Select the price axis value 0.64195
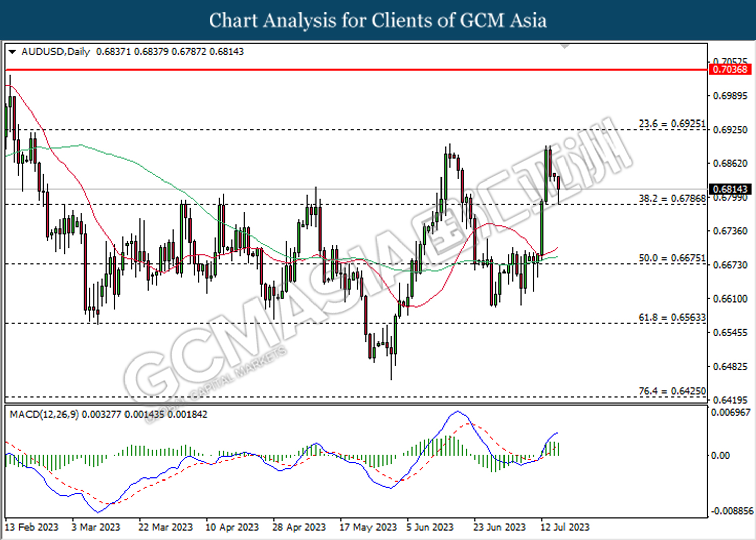 (730, 400)
